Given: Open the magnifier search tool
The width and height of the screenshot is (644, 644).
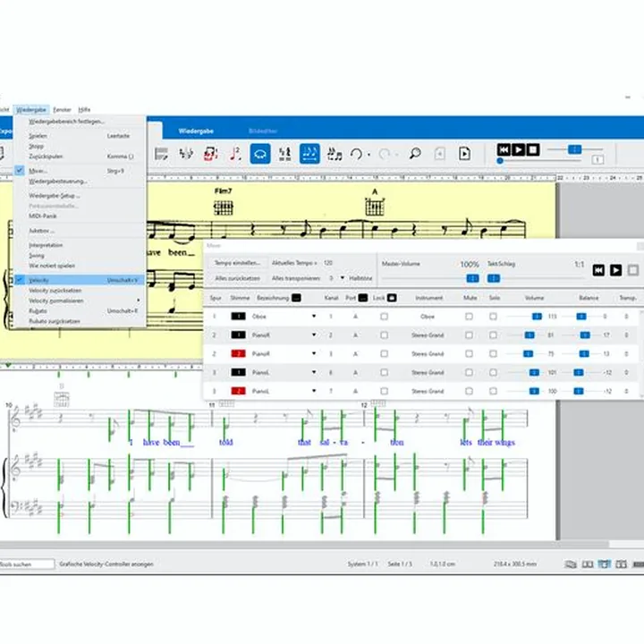Looking at the screenshot, I should 415,154.
